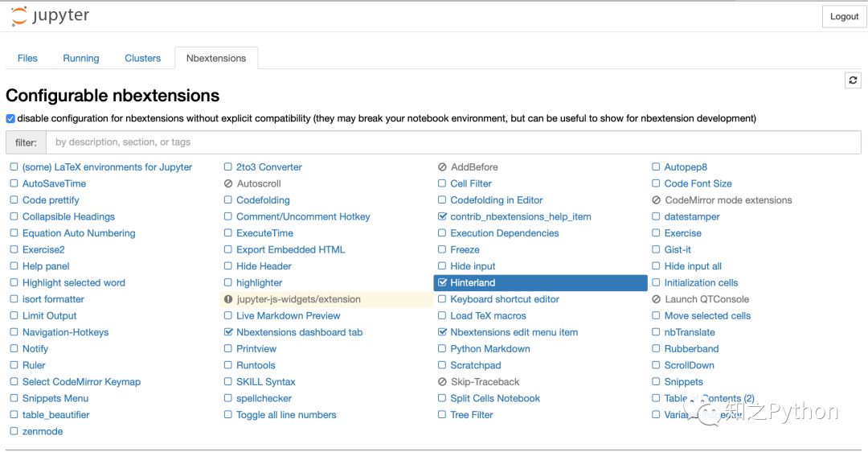Click the disabled icon beside Launch QTConsole
The width and height of the screenshot is (868, 452).
click(657, 299)
